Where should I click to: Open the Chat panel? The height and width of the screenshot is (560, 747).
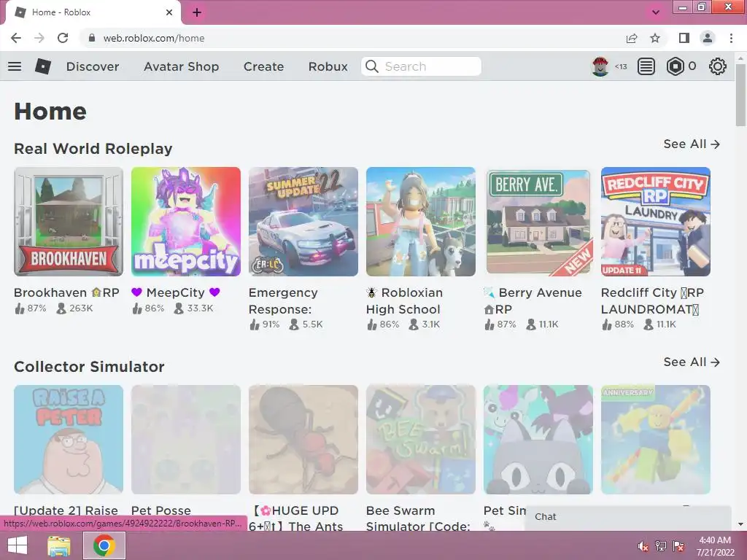coord(628,517)
